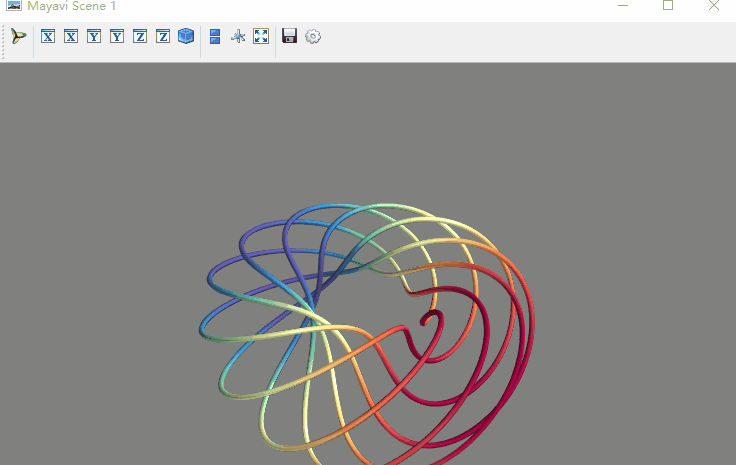The height and width of the screenshot is (465, 736).
Task: Open scene configuration gear icon
Action: coord(313,36)
